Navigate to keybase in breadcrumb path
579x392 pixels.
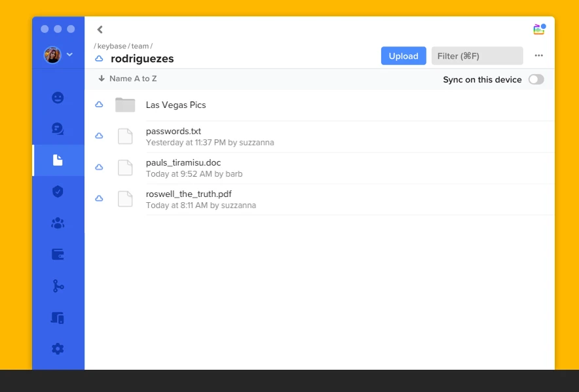112,46
